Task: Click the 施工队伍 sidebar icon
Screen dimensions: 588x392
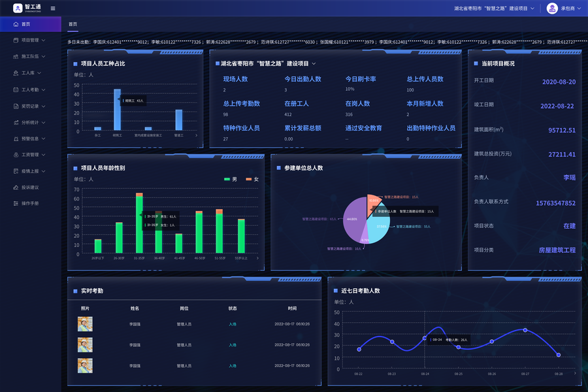Action: click(16, 56)
